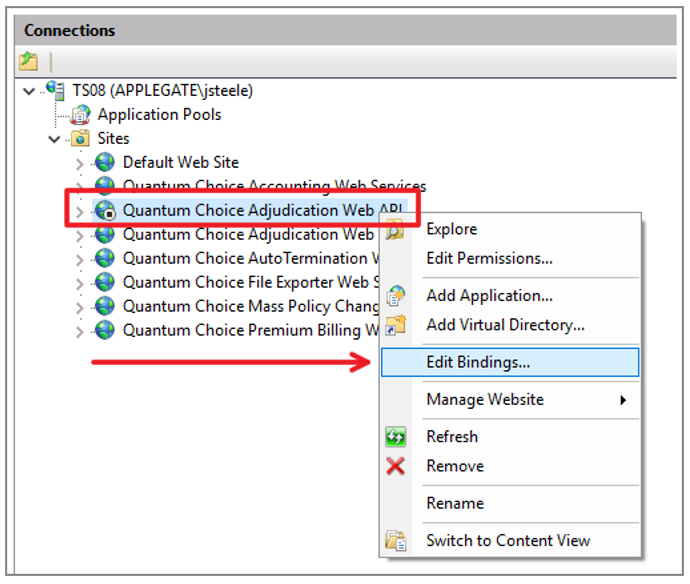Collapse the TS08 server tree node
Viewport: 690px width, 584px height.
[29, 91]
